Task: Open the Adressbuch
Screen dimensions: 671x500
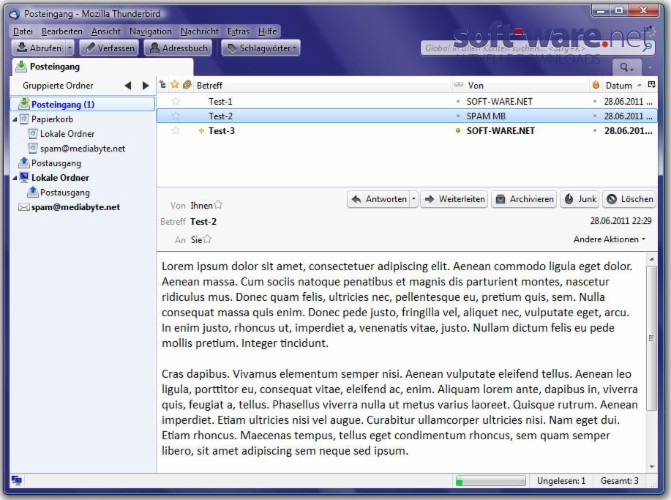Action: click(x=179, y=48)
